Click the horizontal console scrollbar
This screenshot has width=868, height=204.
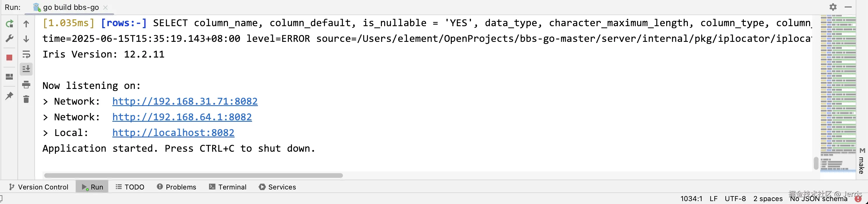pos(193,176)
